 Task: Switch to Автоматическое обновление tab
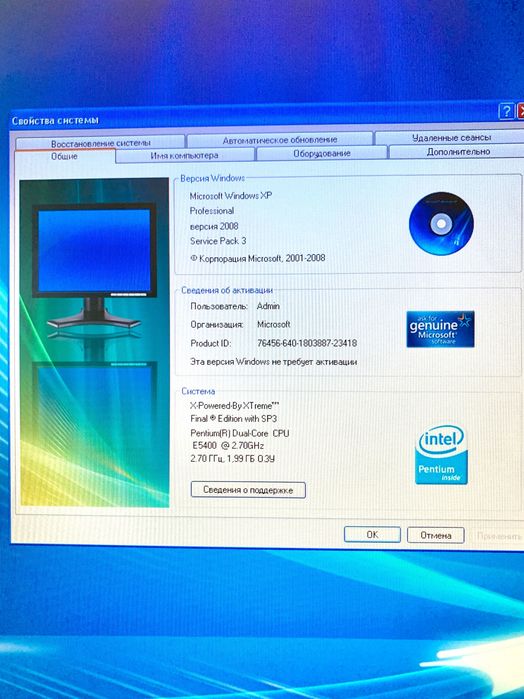coord(280,140)
